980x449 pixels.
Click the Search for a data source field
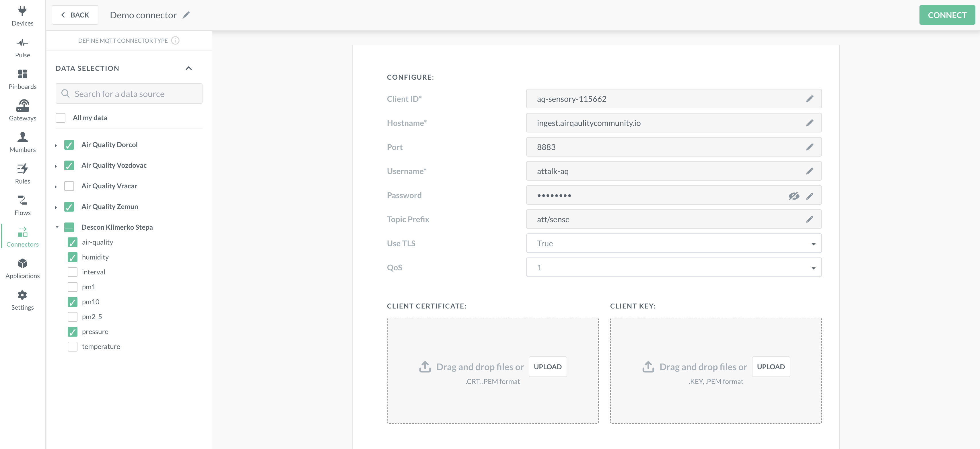coord(129,94)
